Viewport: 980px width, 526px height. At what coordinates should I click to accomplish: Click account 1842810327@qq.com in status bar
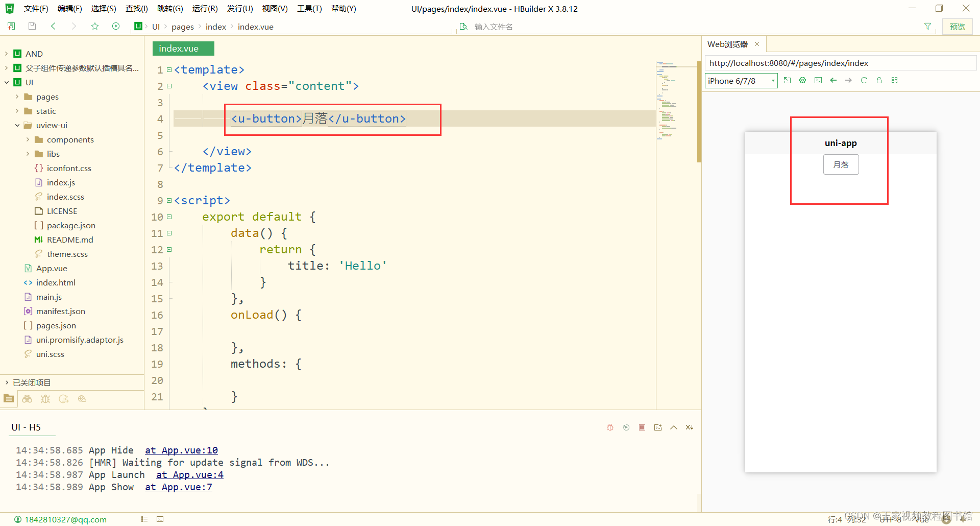[x=60, y=519]
